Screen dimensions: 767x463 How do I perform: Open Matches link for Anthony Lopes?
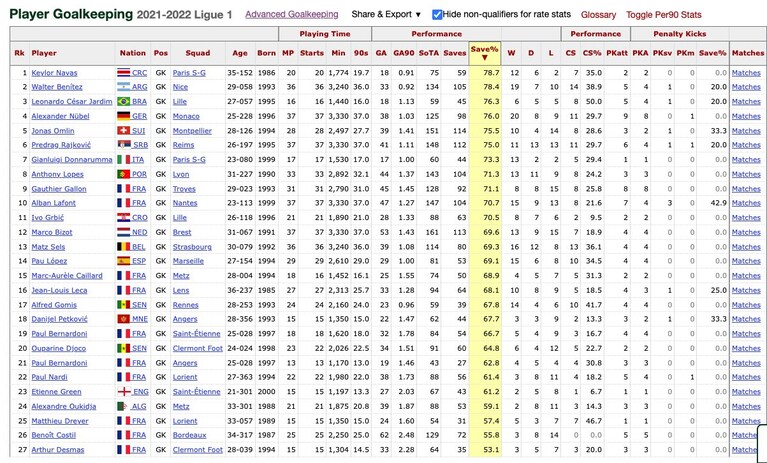point(746,175)
